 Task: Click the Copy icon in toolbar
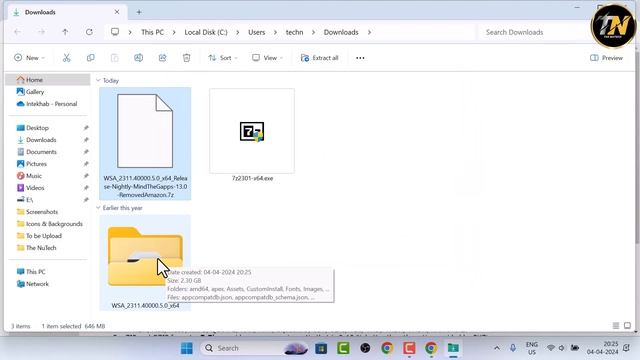coord(91,58)
